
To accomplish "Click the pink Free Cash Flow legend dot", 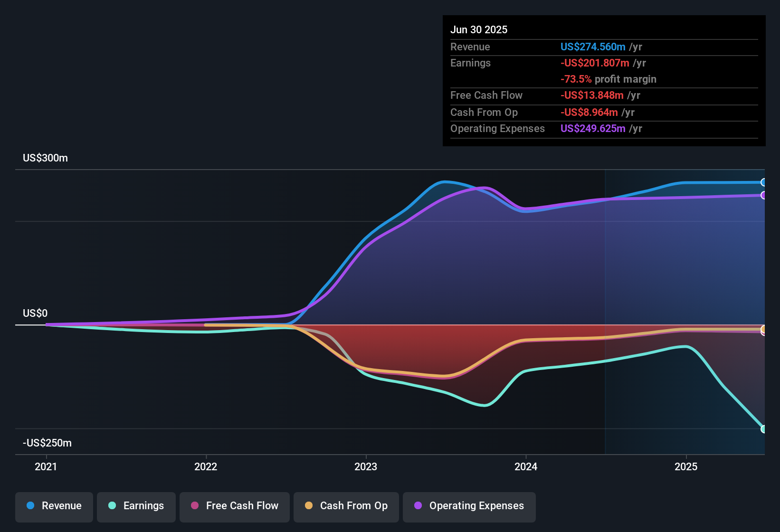I will [195, 506].
